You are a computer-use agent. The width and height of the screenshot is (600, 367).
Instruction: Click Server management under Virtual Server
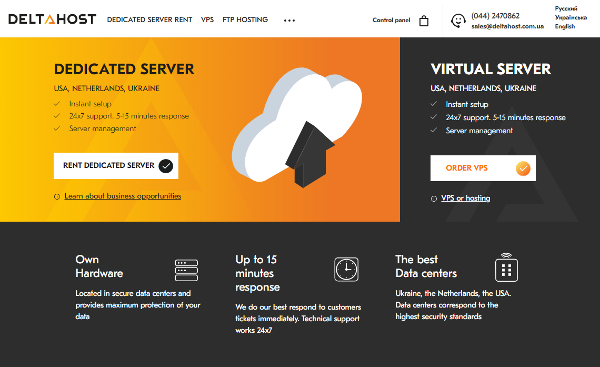479,130
